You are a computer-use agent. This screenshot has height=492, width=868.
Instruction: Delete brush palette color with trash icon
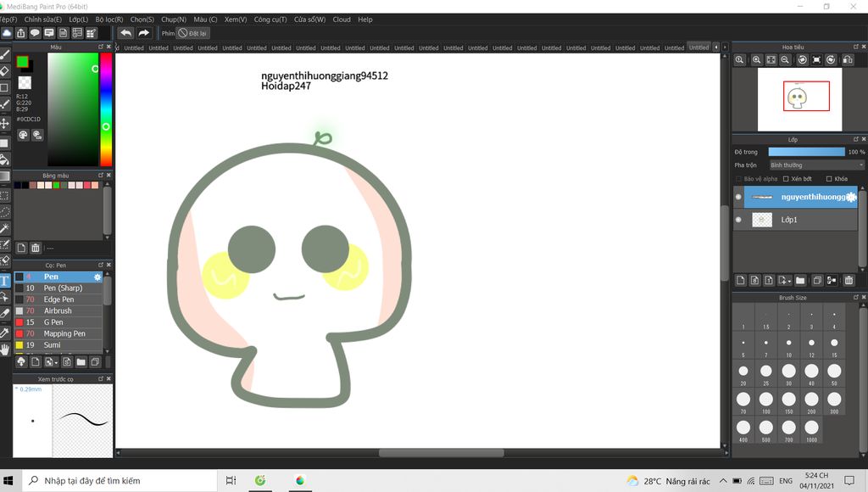[x=36, y=248]
